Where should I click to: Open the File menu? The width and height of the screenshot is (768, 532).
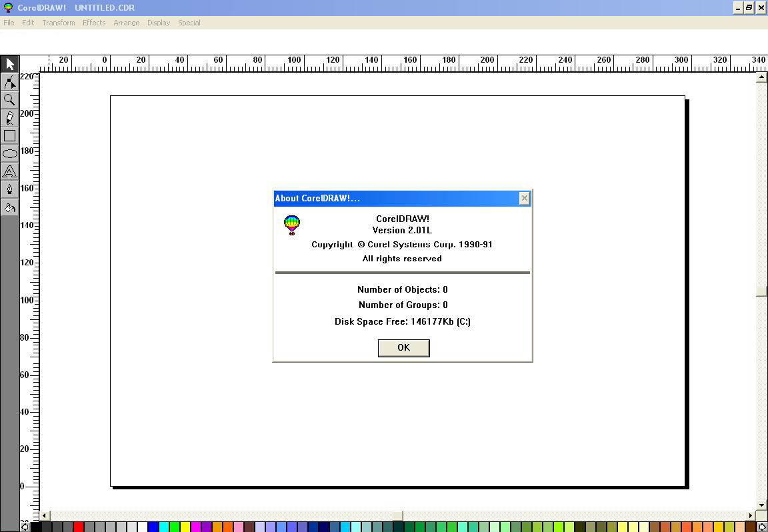(x=9, y=23)
